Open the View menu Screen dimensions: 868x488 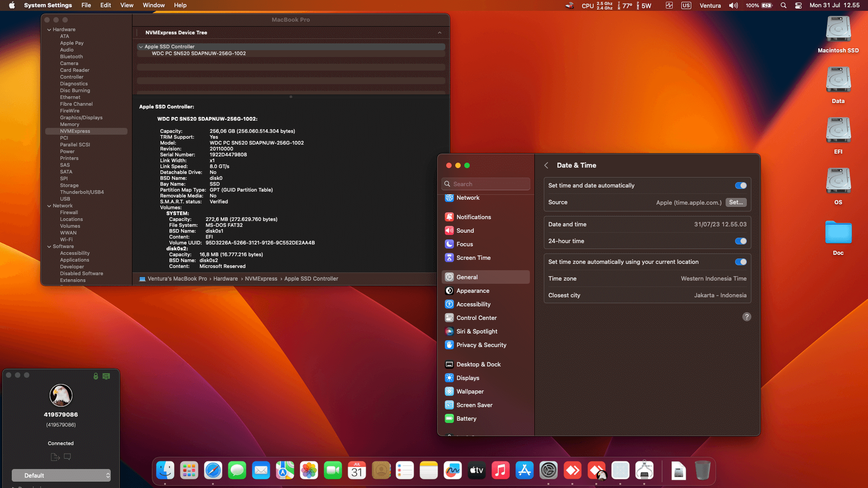[127, 5]
